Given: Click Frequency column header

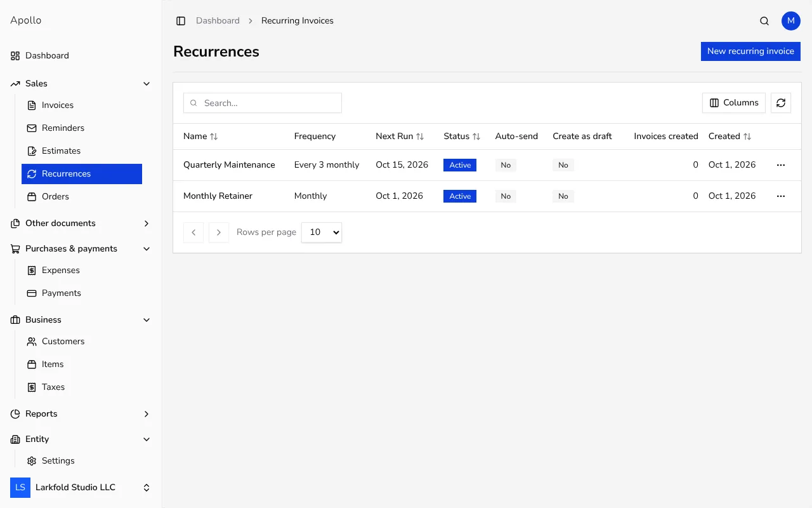Looking at the screenshot, I should pos(315,137).
